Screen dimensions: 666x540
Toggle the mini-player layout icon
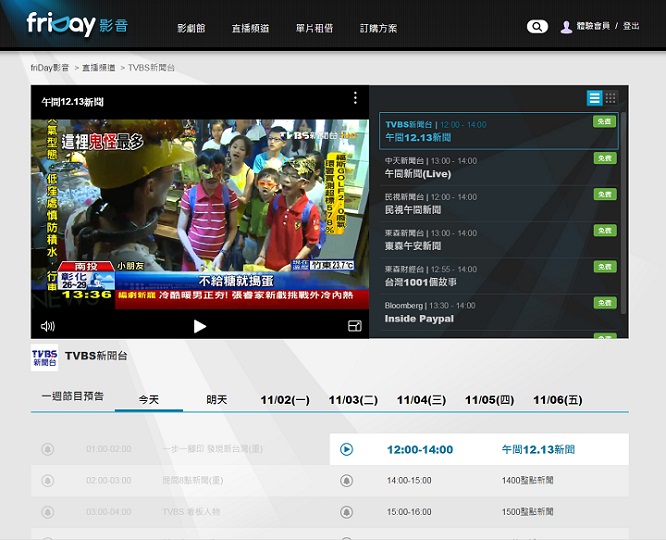355,326
